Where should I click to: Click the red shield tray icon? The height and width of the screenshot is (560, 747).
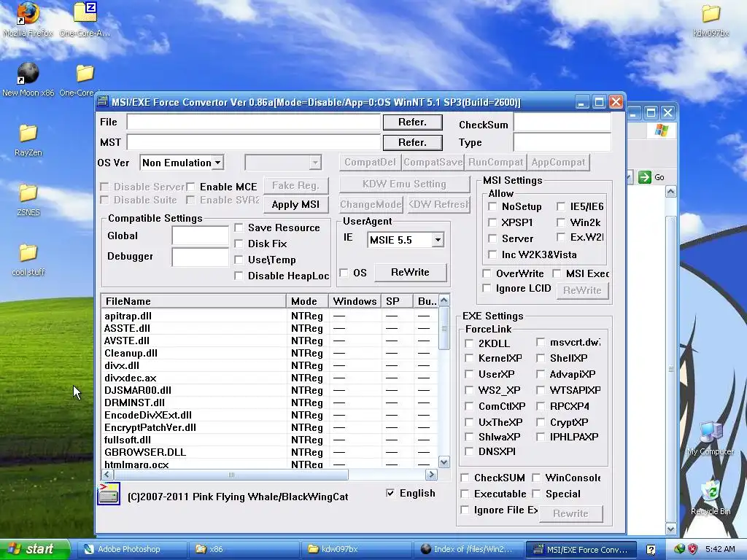(x=692, y=549)
